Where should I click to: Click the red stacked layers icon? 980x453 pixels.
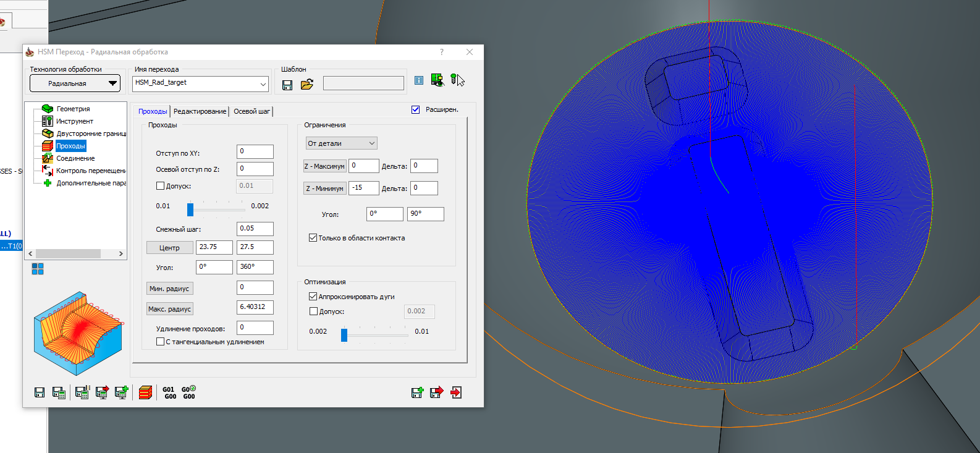(145, 392)
